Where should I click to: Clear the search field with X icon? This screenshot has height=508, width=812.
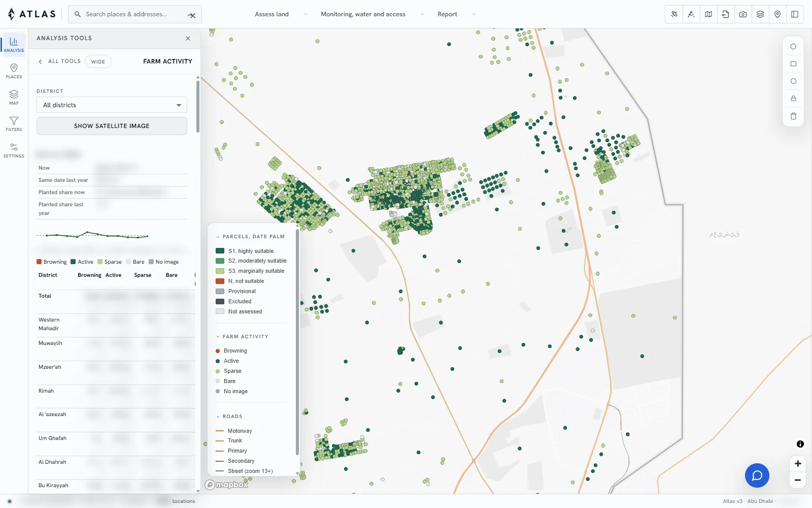(x=192, y=15)
